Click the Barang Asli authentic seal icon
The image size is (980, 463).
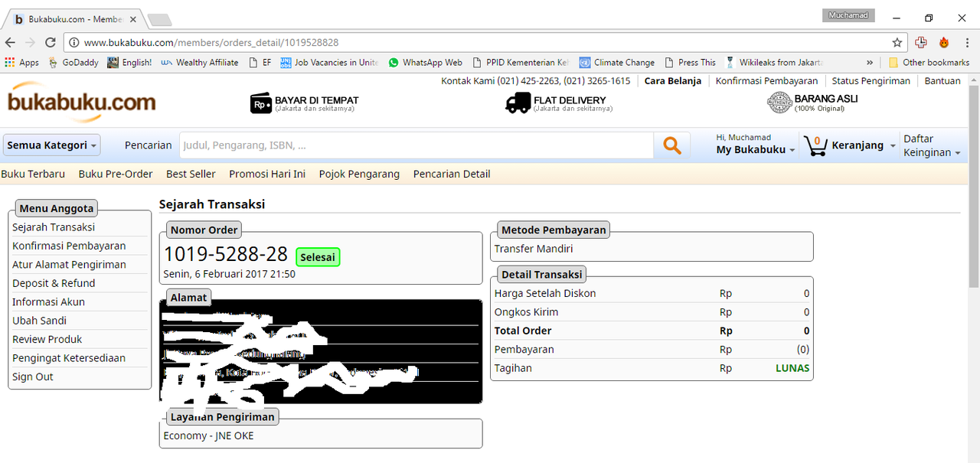779,103
